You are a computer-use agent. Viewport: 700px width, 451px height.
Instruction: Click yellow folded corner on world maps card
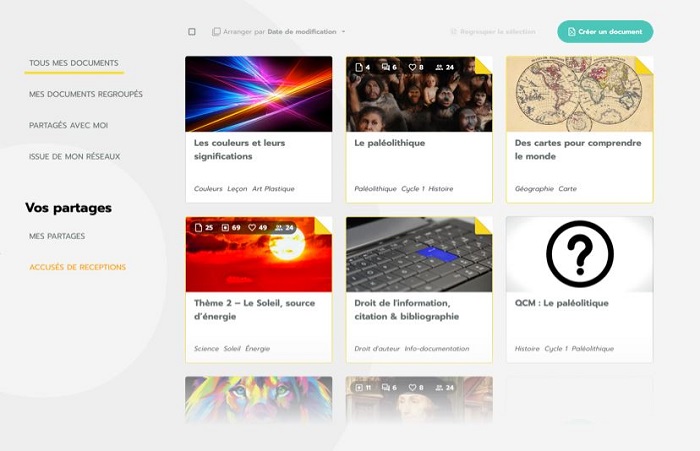tap(645, 65)
